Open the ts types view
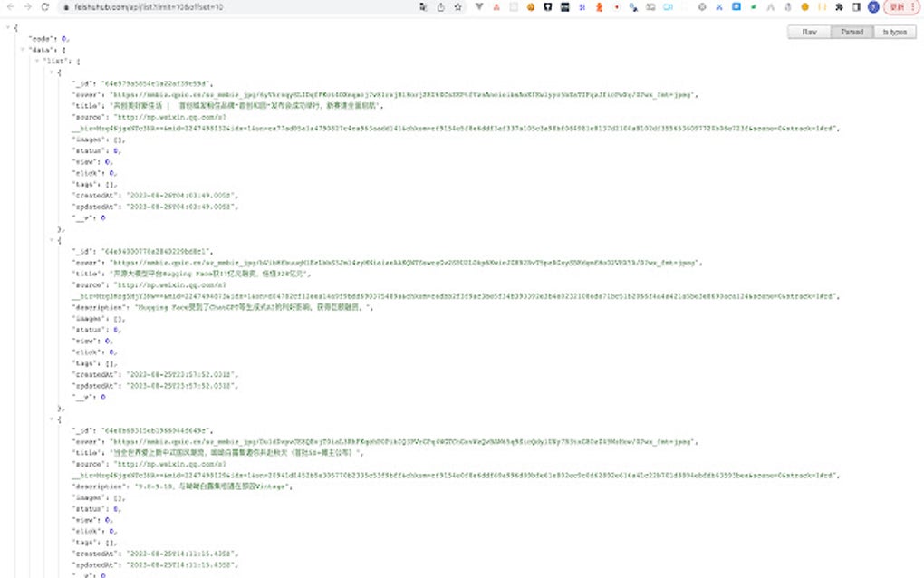 coord(895,32)
